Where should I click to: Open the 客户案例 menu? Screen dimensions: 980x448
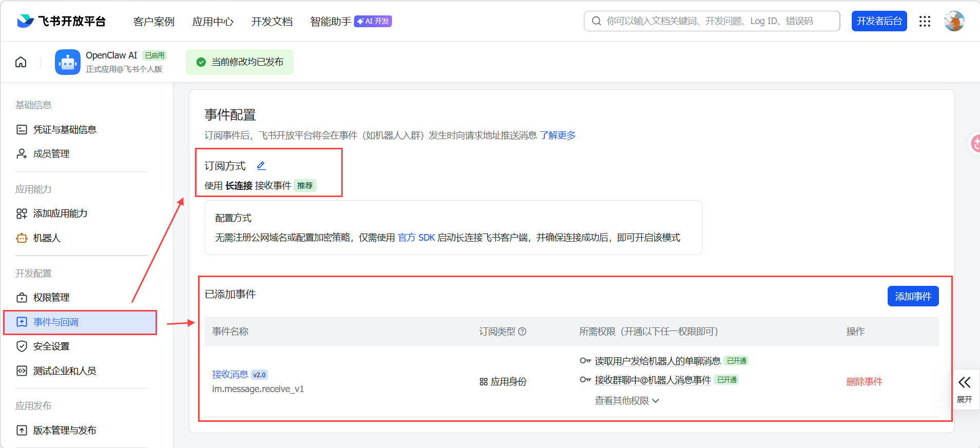pos(154,22)
